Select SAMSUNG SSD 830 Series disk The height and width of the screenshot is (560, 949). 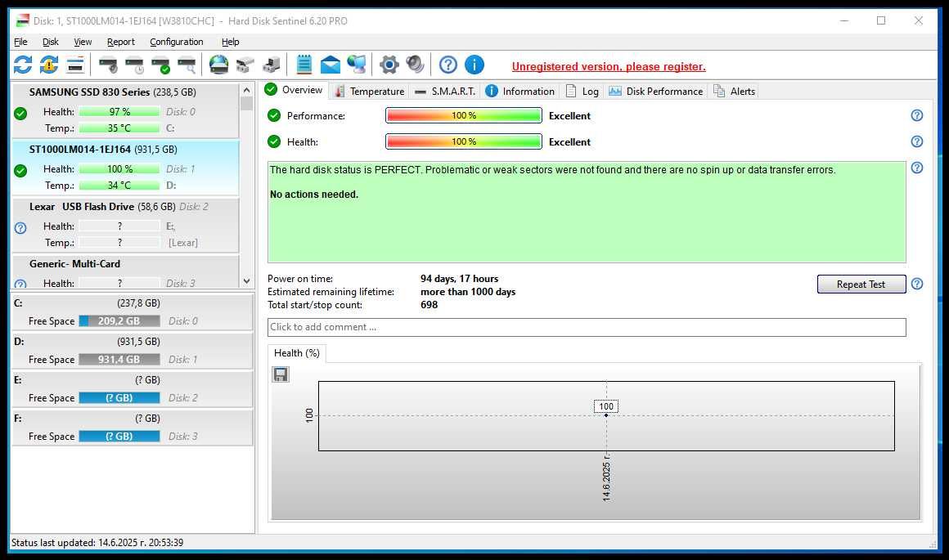[x=125, y=111]
